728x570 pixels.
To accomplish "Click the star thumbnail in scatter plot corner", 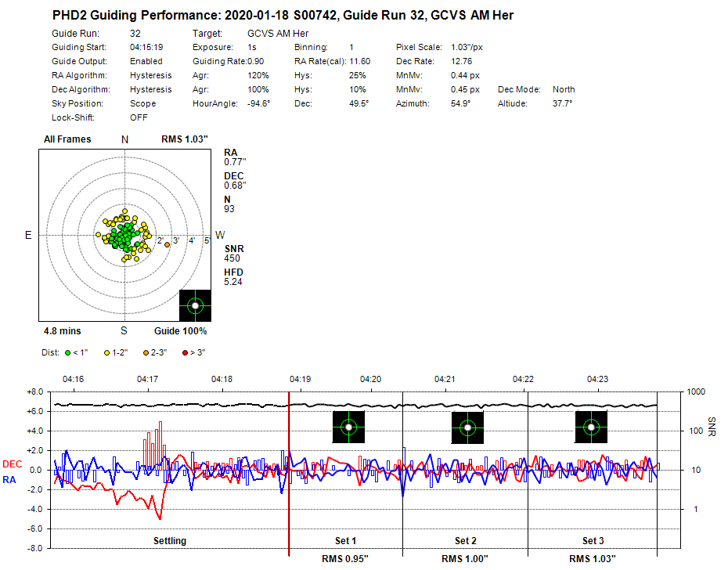I will pos(195,305).
